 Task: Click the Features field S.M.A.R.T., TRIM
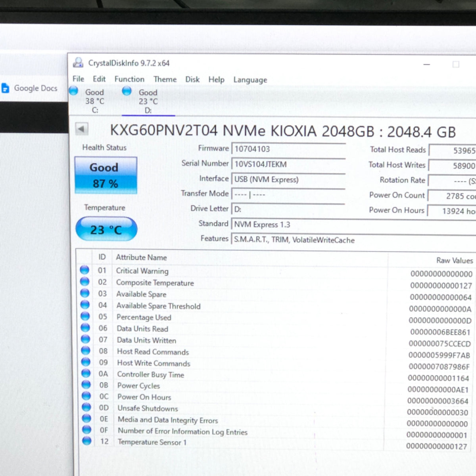[x=354, y=240]
